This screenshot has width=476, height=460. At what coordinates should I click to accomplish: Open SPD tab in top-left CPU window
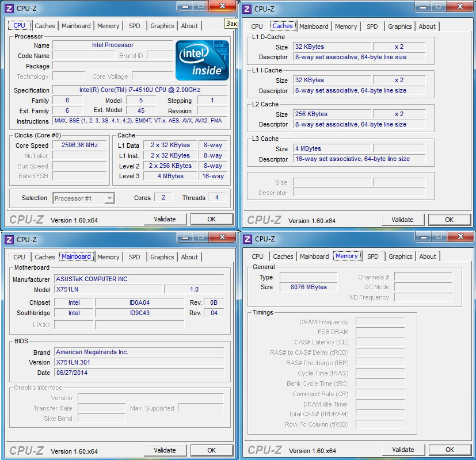[x=135, y=26]
